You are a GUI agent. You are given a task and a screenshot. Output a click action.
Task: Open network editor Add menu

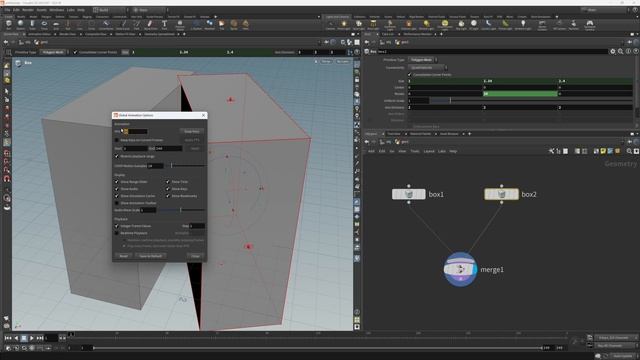click(x=371, y=151)
